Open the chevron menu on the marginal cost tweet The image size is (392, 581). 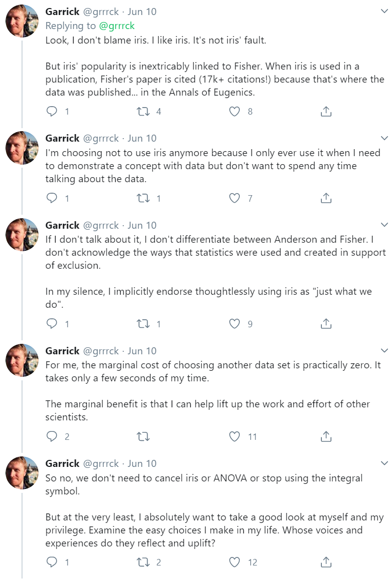click(384, 350)
